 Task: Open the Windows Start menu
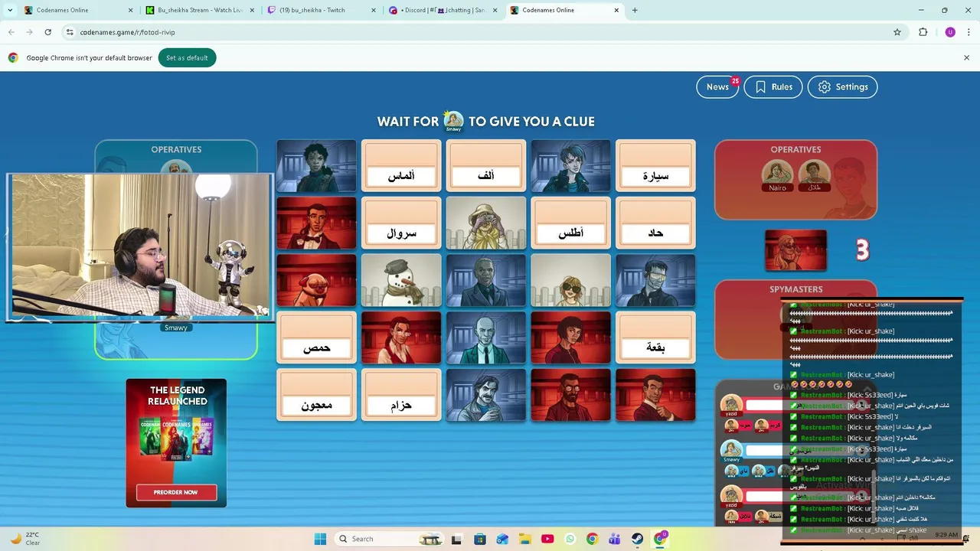[x=320, y=539]
